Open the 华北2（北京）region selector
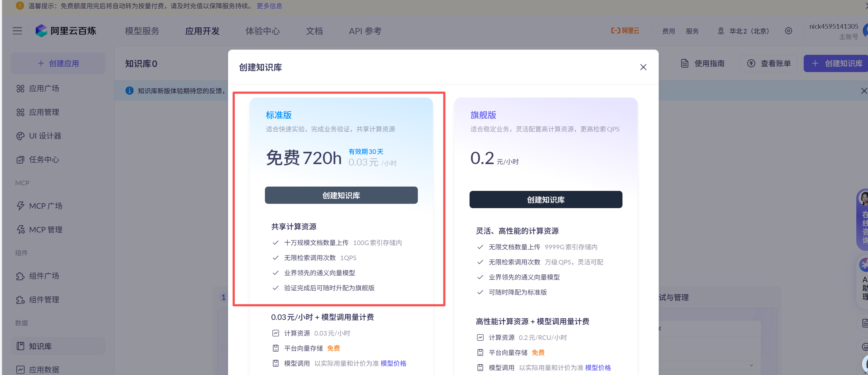This screenshot has height=375, width=868. (x=744, y=31)
